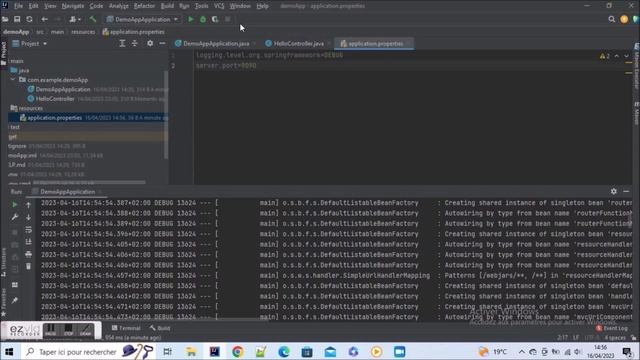Clear console with trash icon
Viewport: 640px width, 360px height.
click(29, 267)
